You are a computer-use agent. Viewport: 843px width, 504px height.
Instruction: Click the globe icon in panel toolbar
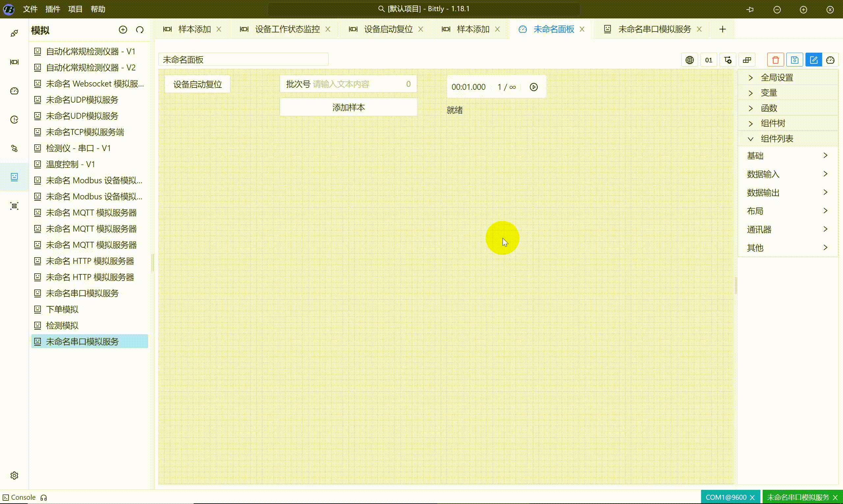click(690, 60)
